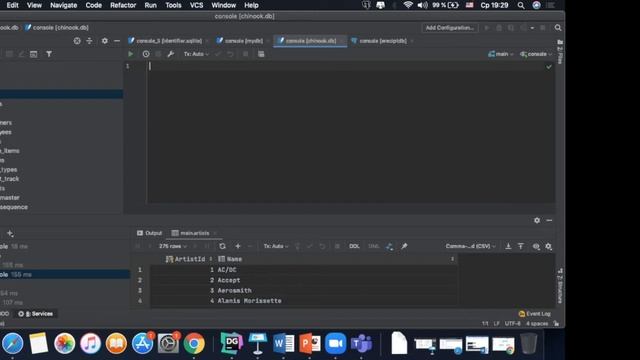The height and width of the screenshot is (360, 640).
Task: Open the console session dropdown
Action: tap(536, 54)
